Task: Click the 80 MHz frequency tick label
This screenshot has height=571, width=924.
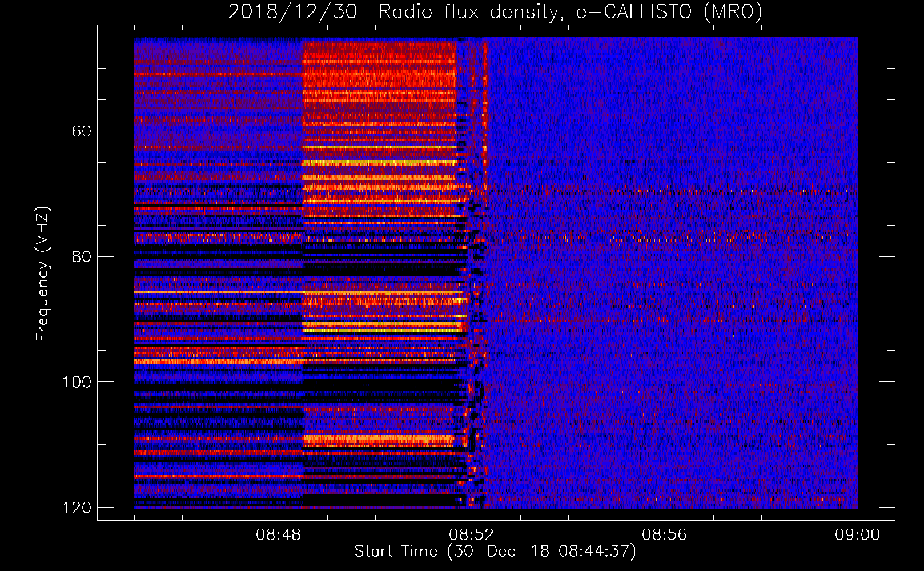Action: tap(82, 256)
